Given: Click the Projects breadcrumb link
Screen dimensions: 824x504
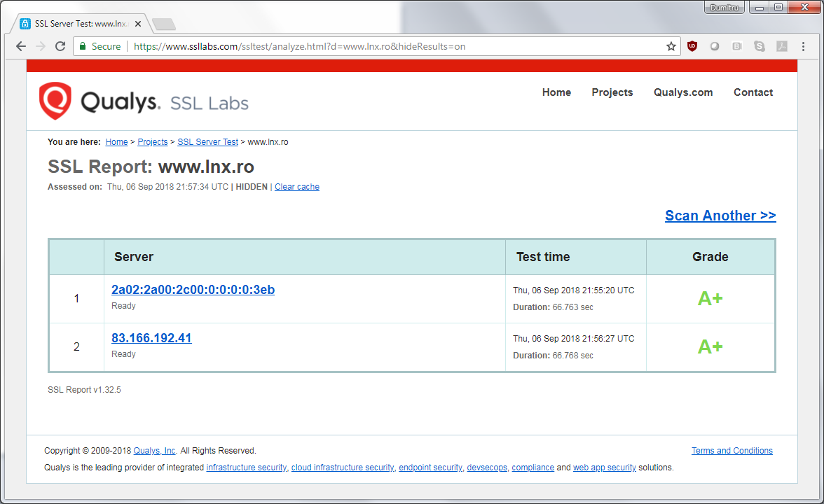Looking at the screenshot, I should pyautogui.click(x=153, y=141).
